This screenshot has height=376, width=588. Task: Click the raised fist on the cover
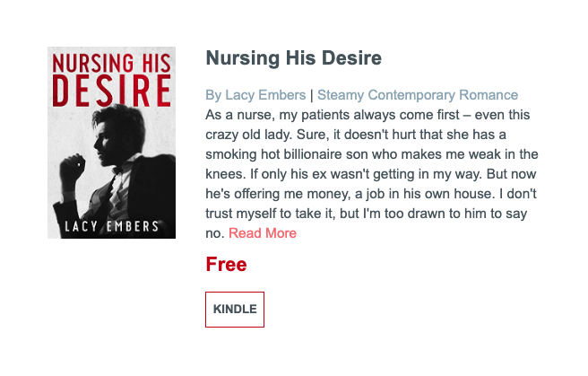(72, 167)
